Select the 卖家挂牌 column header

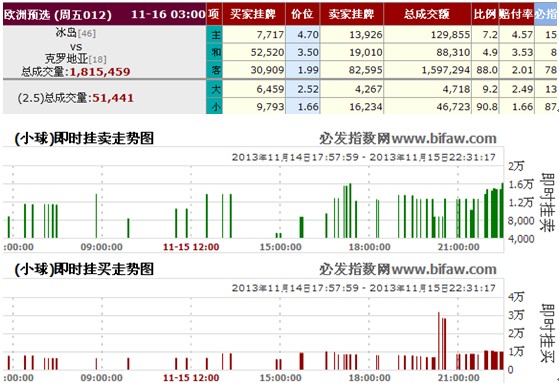pyautogui.click(x=352, y=14)
